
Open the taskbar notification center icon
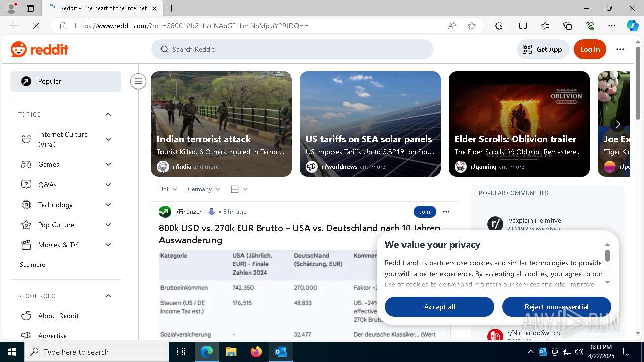pos(627,352)
